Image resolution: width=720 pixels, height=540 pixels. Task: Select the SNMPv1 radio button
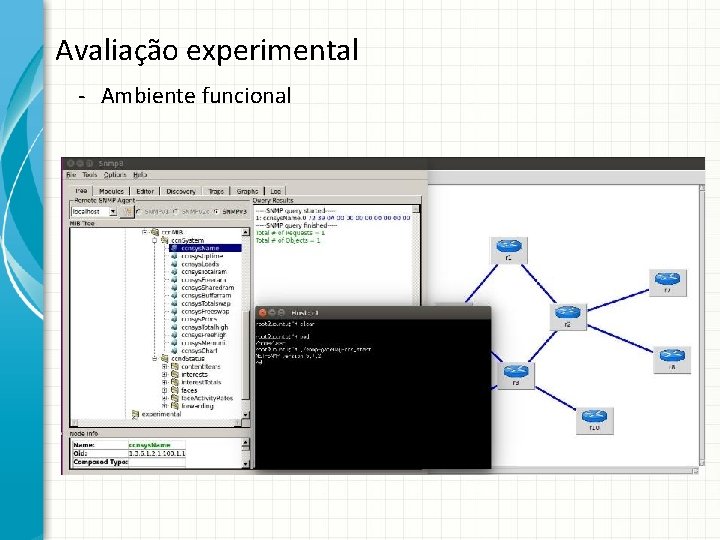(x=140, y=212)
